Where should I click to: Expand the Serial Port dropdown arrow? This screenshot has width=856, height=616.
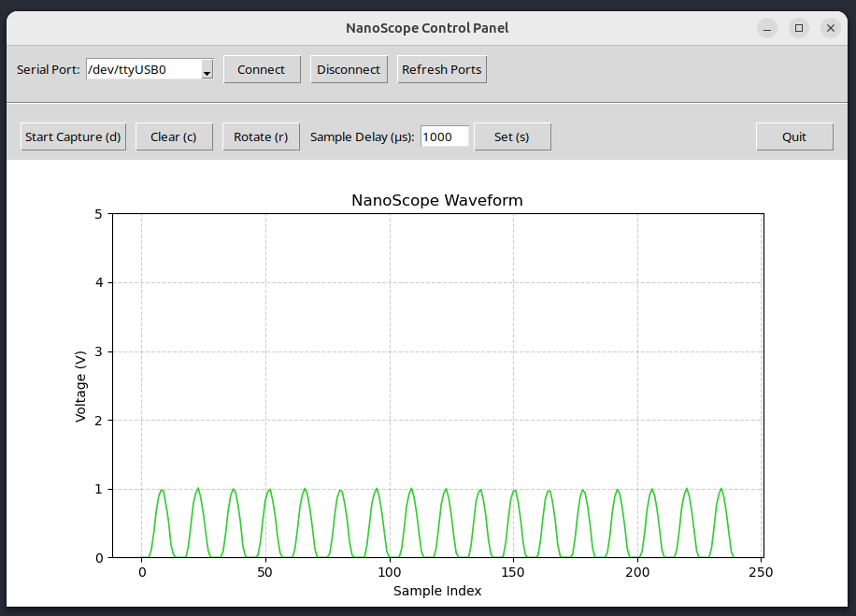(x=207, y=71)
